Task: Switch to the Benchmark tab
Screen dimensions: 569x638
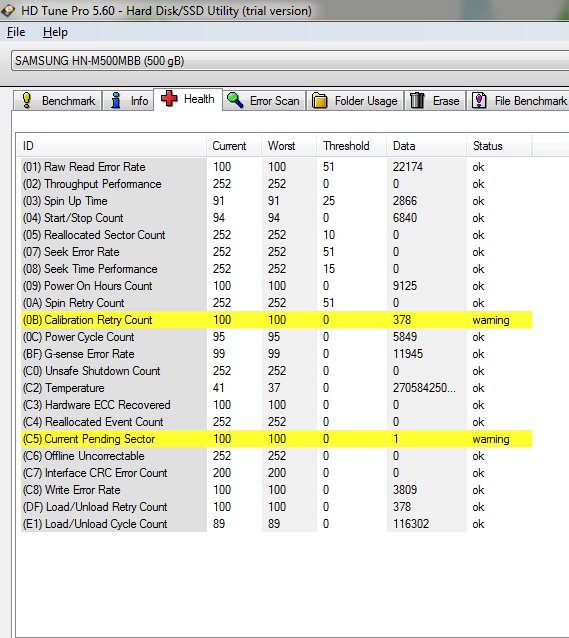Action: 57,101
